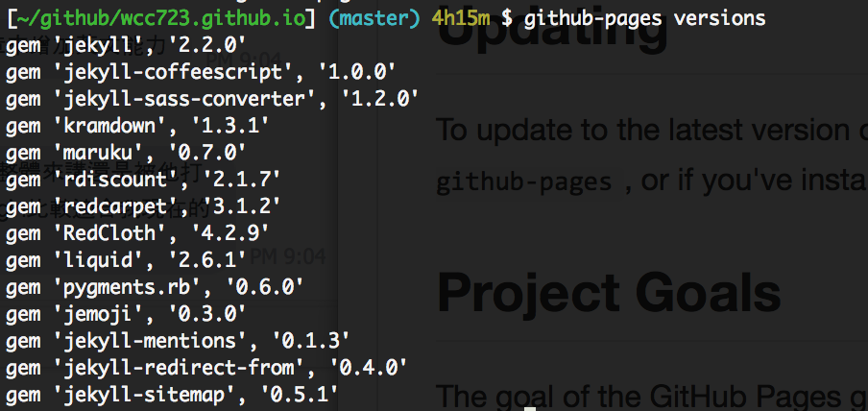Screen dimensions: 868x411
Task: Click the gem 'kramdown', '1.3.1' line
Action: (x=137, y=127)
